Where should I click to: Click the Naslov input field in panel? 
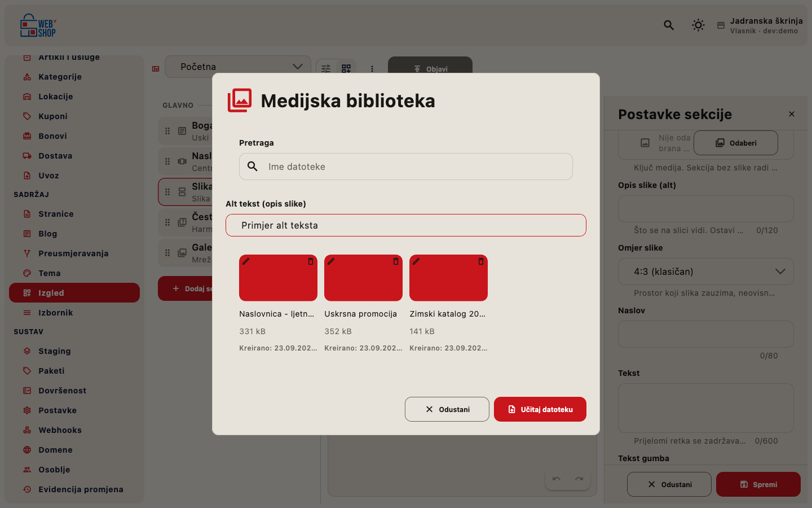click(706, 334)
